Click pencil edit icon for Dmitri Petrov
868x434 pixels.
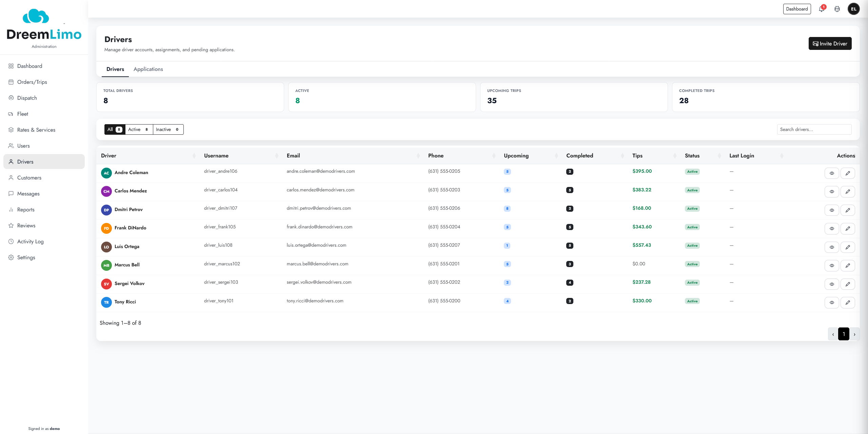848,210
